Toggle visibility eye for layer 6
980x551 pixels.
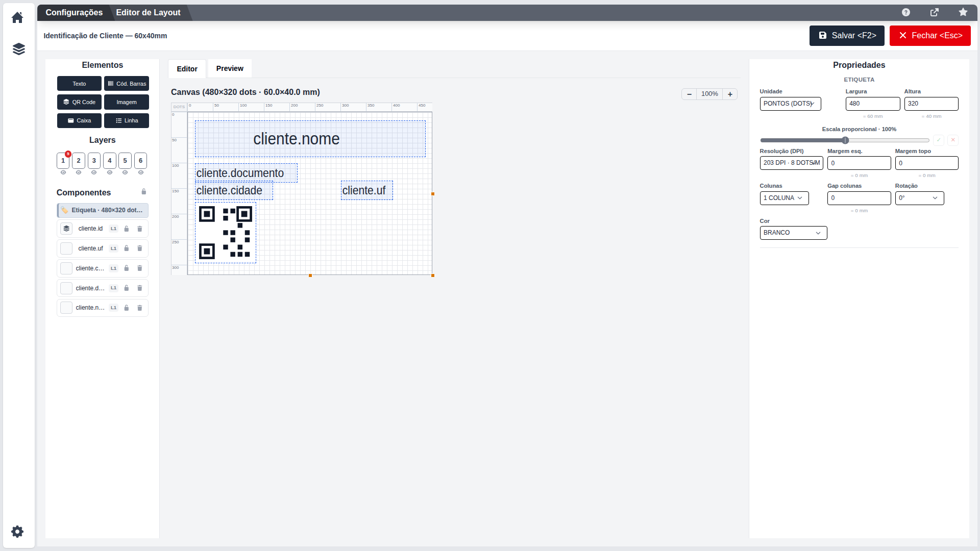point(141,172)
